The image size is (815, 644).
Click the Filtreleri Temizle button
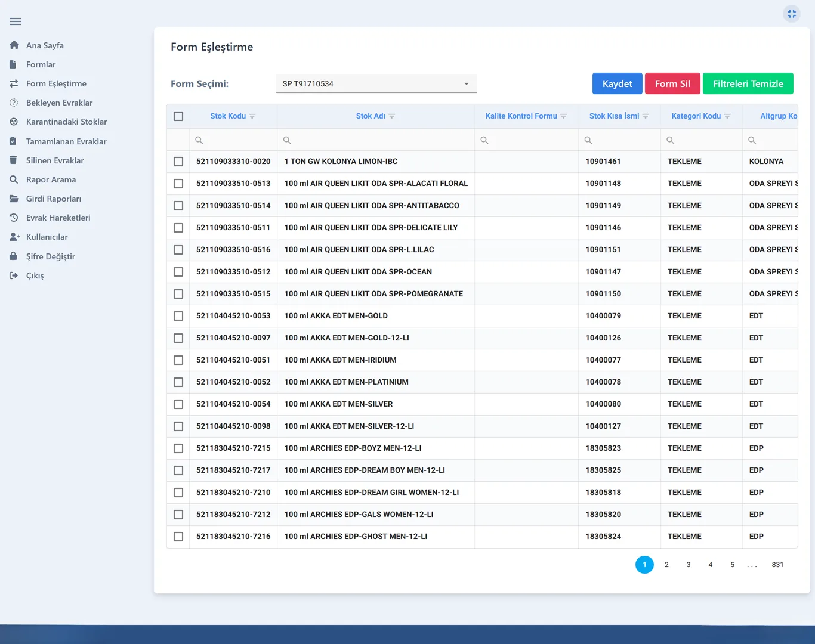748,83
